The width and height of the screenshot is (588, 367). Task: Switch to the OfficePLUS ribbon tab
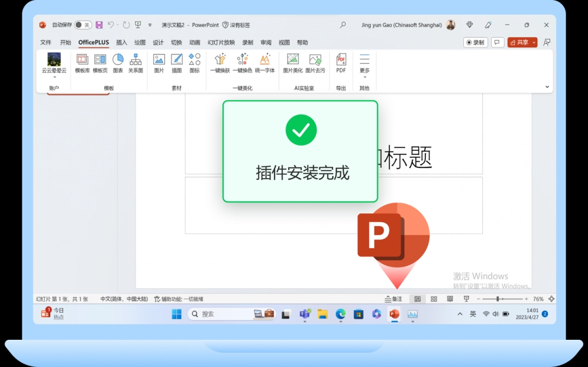click(93, 42)
